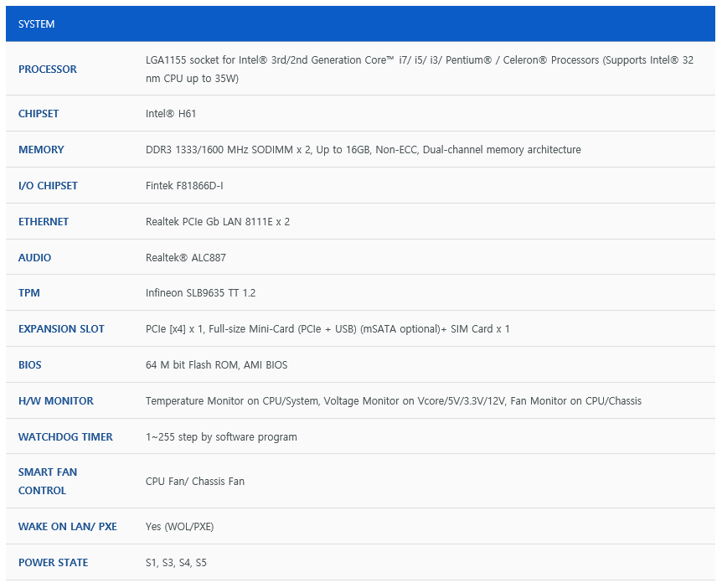
Task: Click the SYSTEM header bar title
Action: tap(37, 24)
